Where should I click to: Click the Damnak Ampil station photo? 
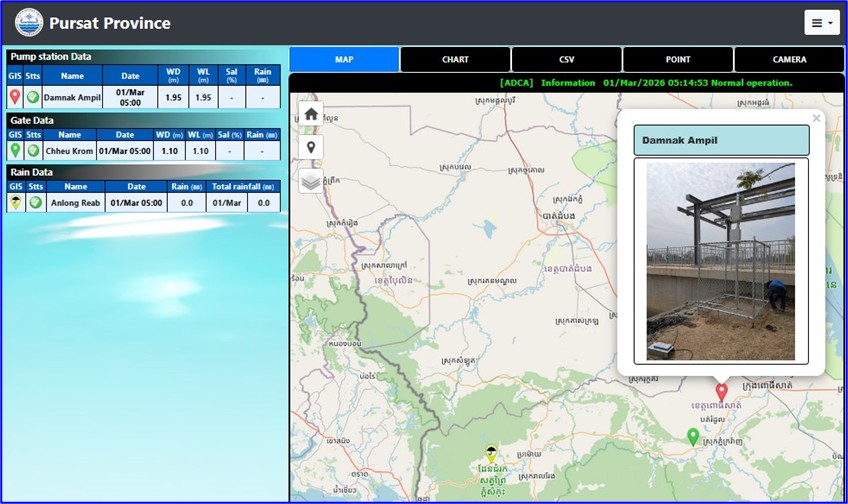click(720, 261)
